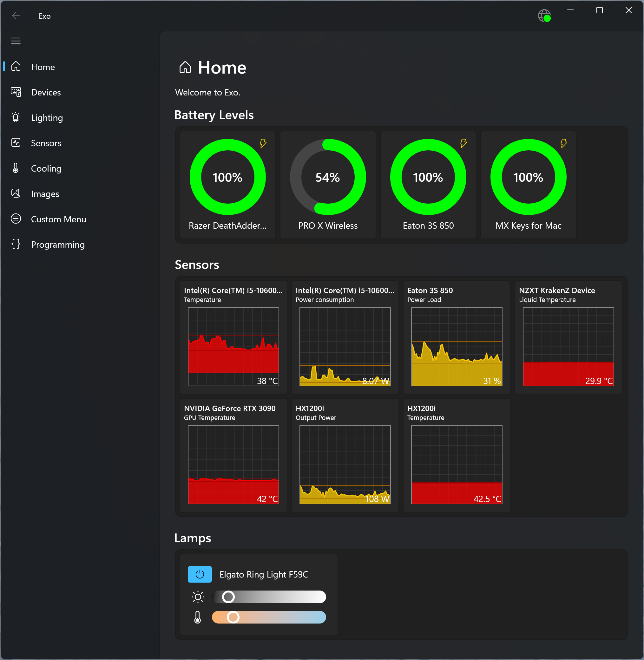Click the back arrow button
The width and height of the screenshot is (644, 660).
click(16, 16)
